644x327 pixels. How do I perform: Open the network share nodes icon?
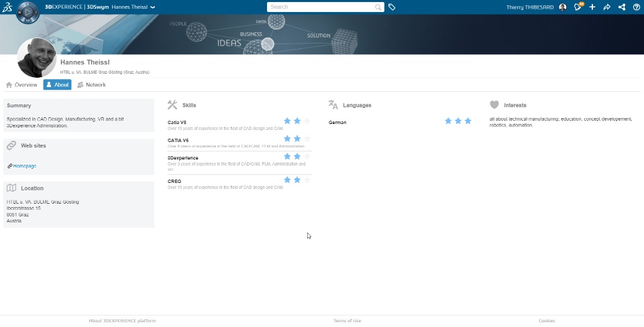622,7
